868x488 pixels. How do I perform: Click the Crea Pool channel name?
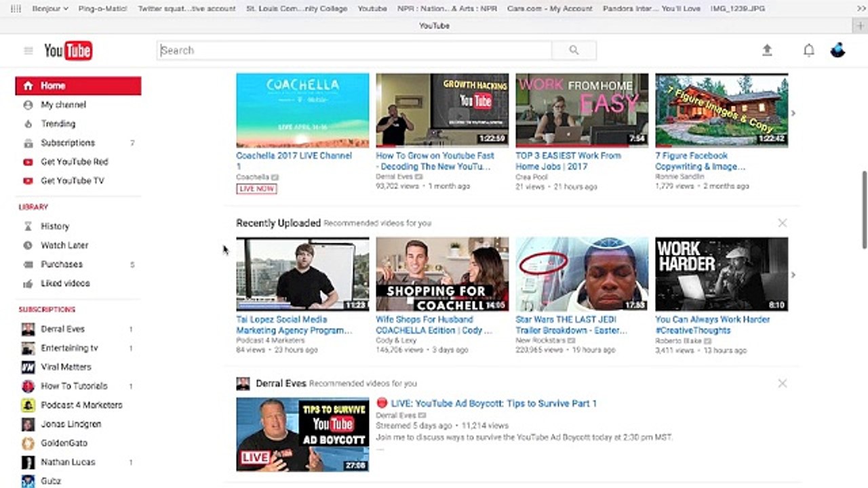point(532,177)
